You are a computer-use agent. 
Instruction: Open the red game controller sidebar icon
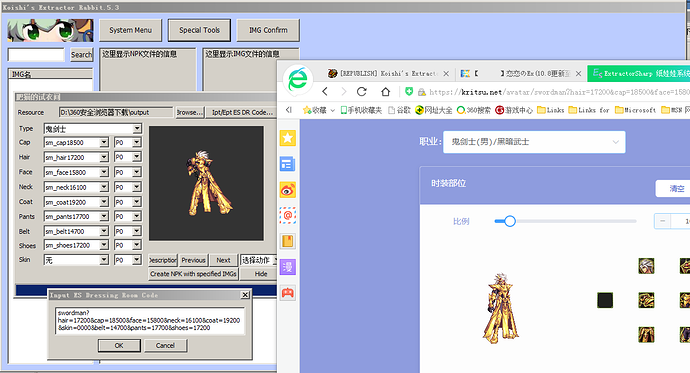[x=287, y=293]
